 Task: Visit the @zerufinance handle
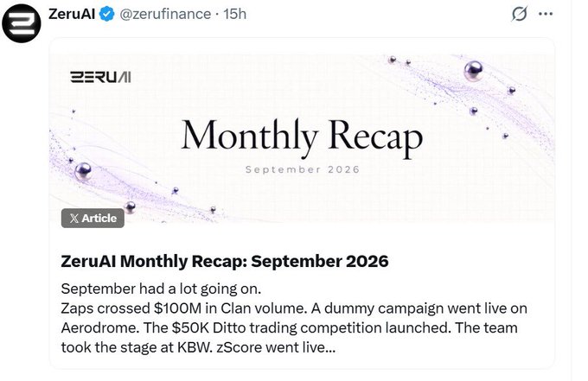pos(165,14)
